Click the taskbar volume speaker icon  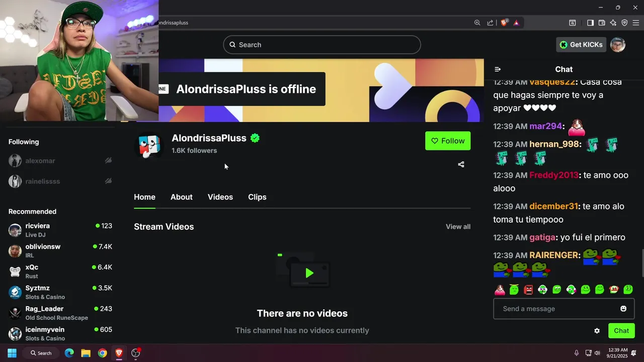[x=597, y=353]
